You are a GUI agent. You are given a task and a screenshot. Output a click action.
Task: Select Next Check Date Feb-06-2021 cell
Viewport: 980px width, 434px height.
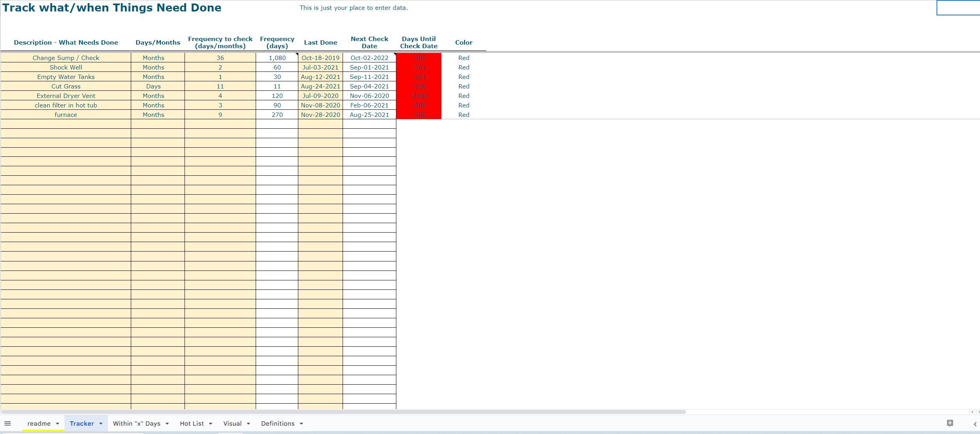tap(369, 105)
